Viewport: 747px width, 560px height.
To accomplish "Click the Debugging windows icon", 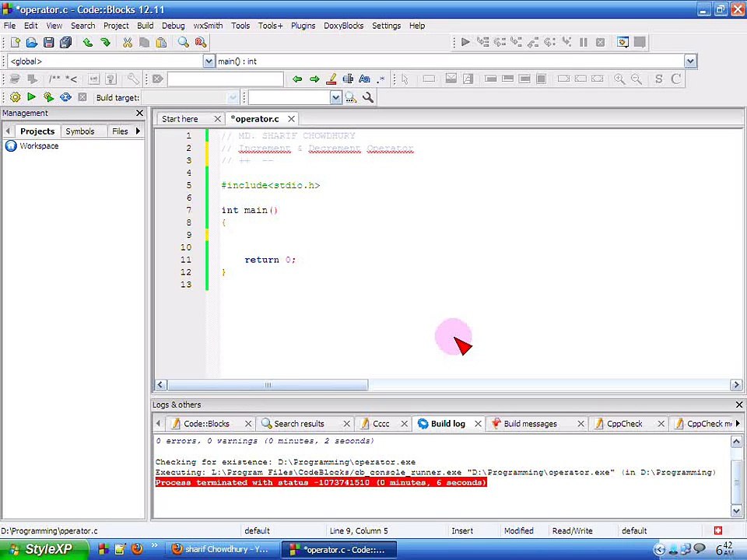I will click(x=622, y=42).
